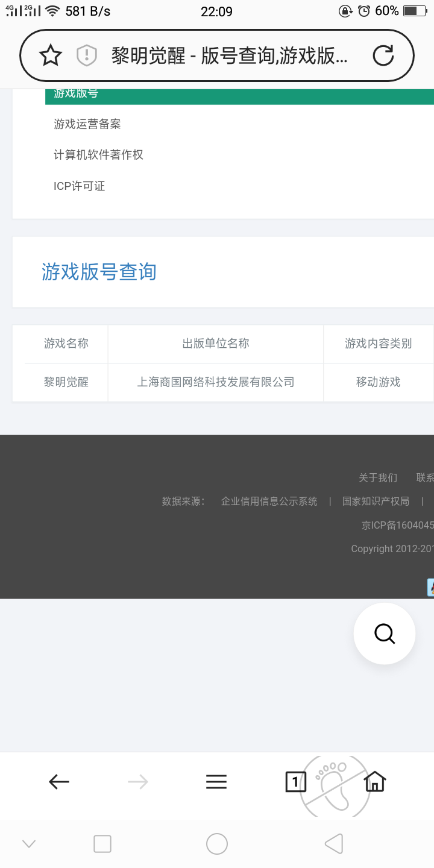Bookmark page with the star icon
Screen dimensions: 434x868
coord(51,55)
